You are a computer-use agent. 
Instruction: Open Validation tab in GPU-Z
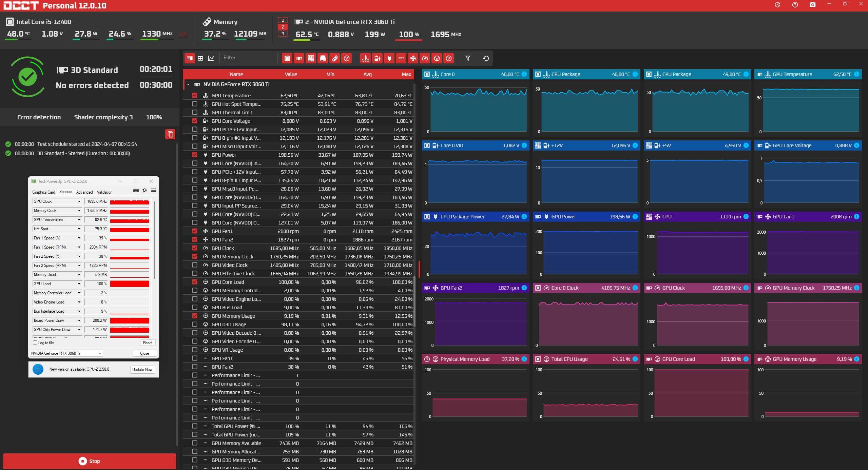point(104,192)
